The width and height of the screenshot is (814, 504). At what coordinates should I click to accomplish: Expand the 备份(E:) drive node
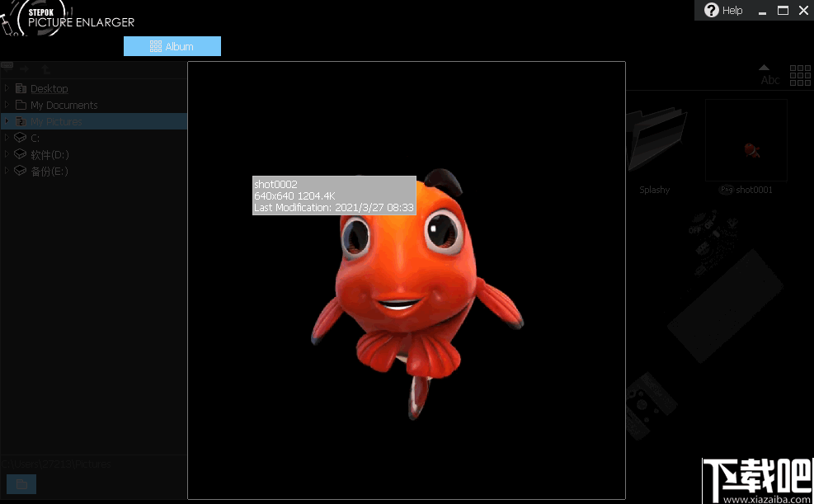[x=7, y=170]
